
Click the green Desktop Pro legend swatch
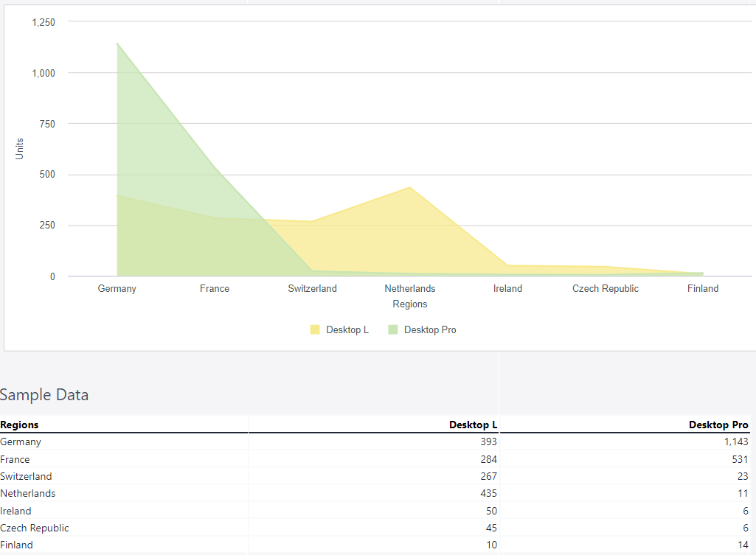[393, 330]
